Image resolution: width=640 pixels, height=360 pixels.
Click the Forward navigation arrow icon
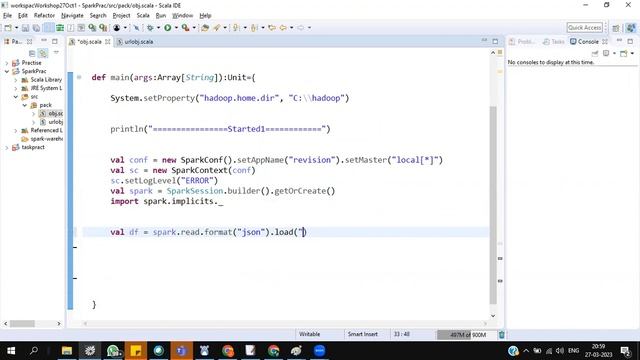301,28
